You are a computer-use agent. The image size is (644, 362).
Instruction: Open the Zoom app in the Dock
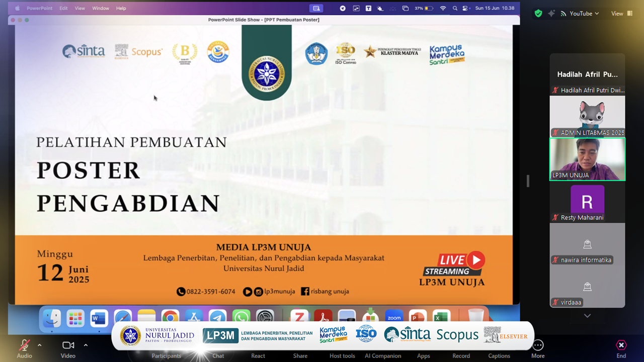point(394,317)
